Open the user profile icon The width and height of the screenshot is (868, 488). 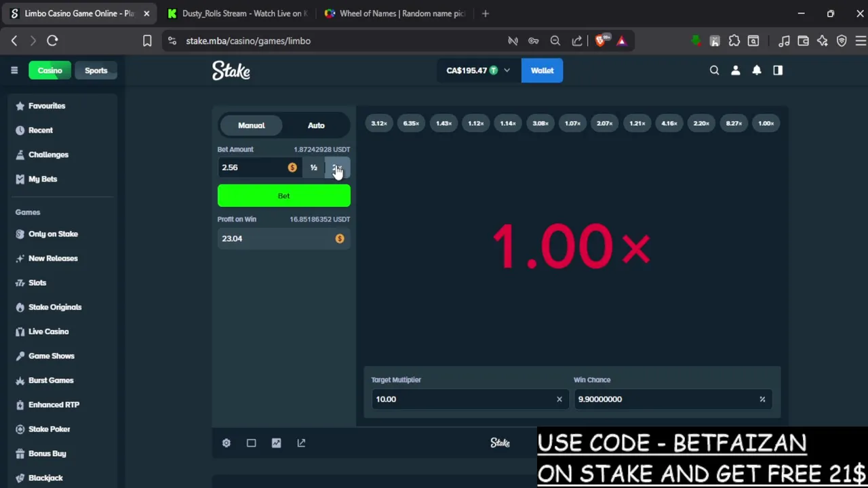(736, 70)
